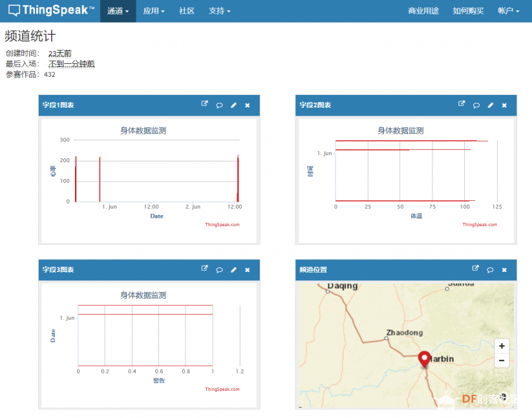Open 字段2图表 in new window
Screen dimensions: 532x418
462,104
